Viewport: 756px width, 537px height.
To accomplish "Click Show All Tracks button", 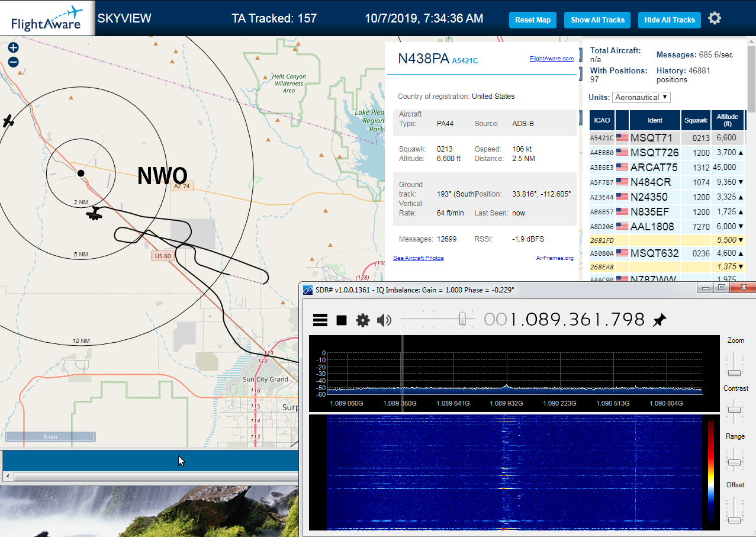I will (x=597, y=20).
